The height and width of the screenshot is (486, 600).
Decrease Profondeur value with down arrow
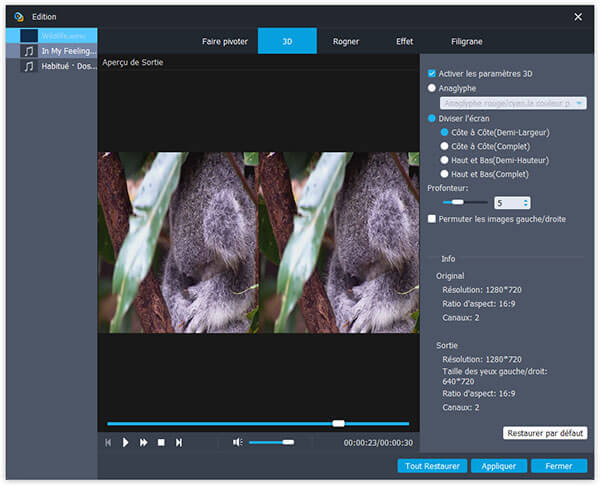[526, 206]
